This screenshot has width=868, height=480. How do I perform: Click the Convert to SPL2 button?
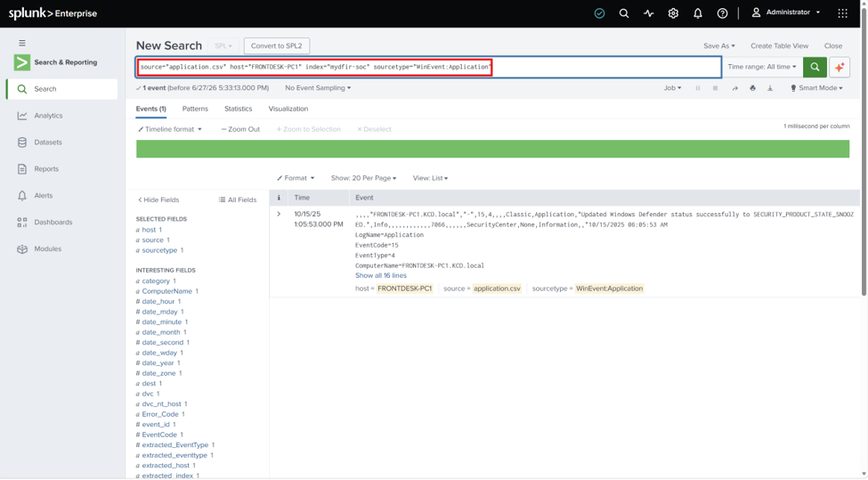click(277, 46)
